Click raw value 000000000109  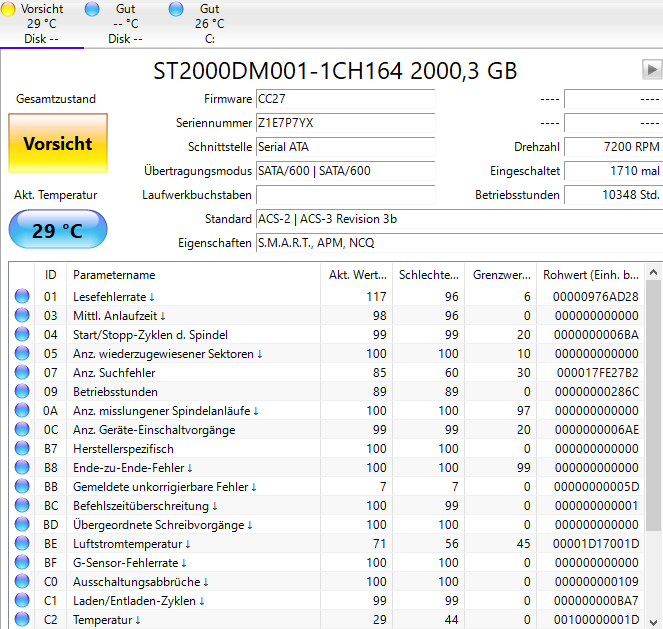597,582
